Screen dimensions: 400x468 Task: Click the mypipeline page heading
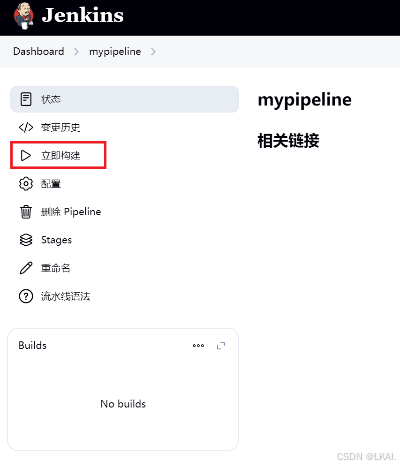click(305, 100)
